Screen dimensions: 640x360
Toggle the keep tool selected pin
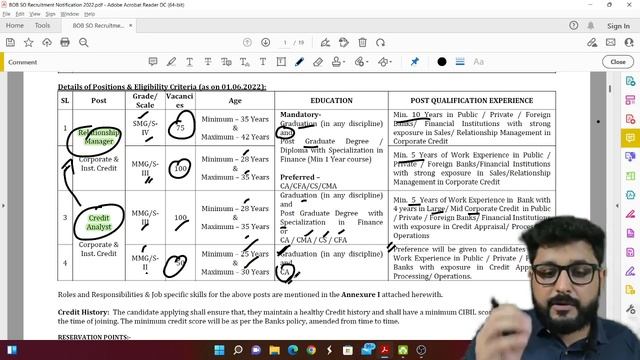click(415, 62)
